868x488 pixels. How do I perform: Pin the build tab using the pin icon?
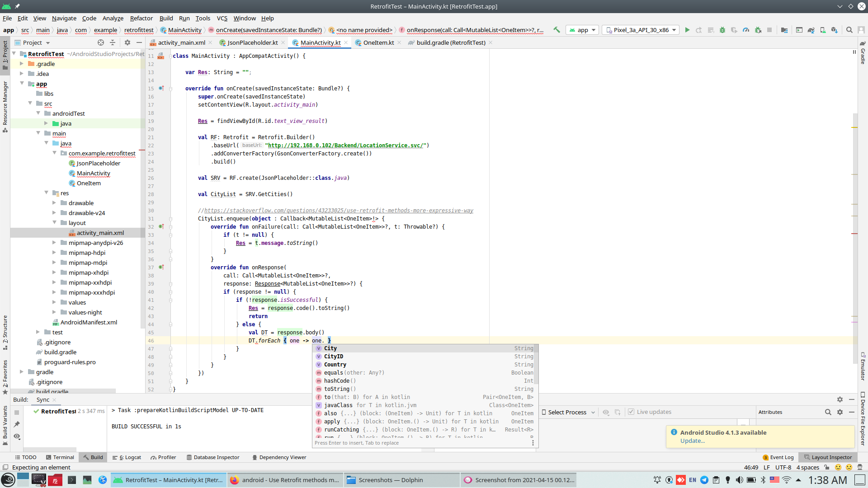(x=17, y=424)
